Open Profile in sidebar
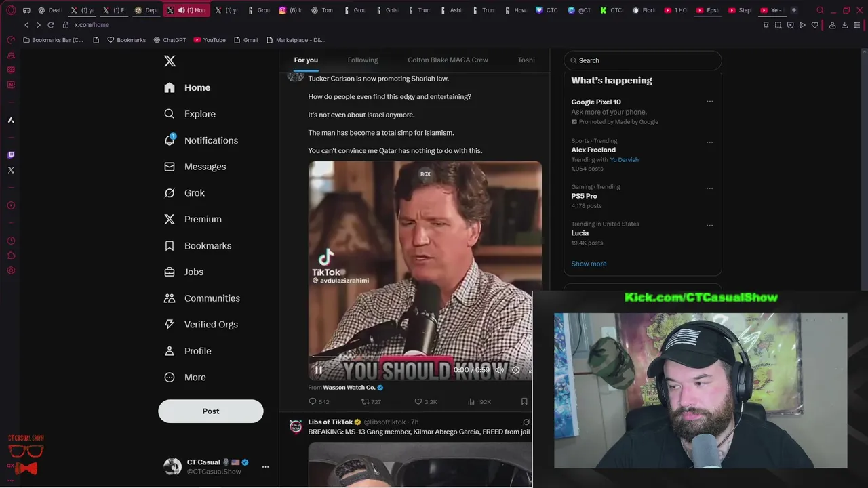This screenshot has height=488, width=868. point(187,351)
